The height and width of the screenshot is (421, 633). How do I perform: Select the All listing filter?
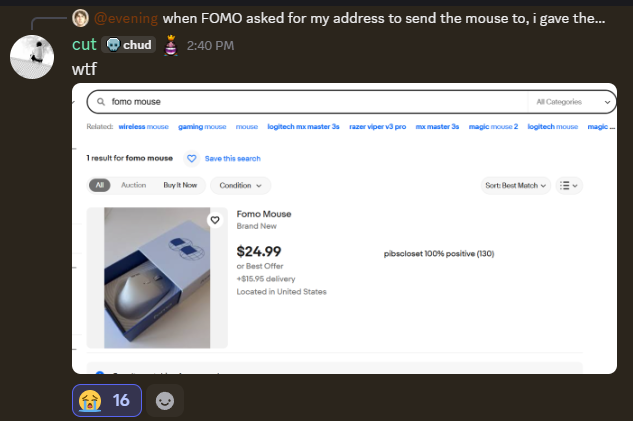[x=100, y=185]
